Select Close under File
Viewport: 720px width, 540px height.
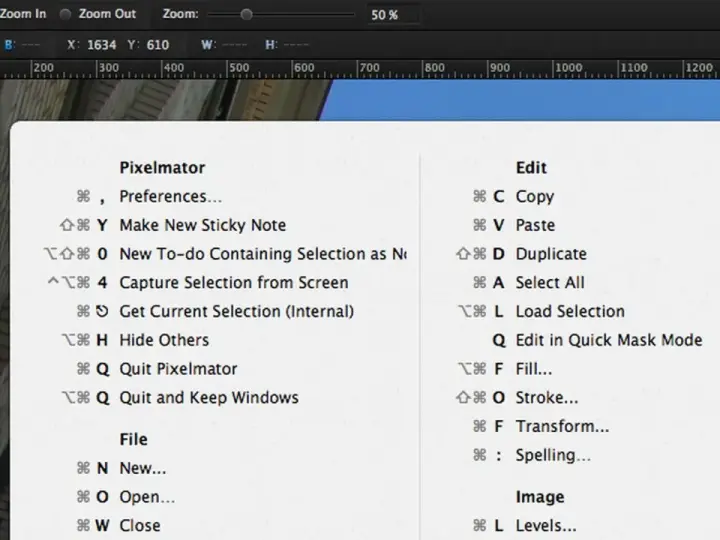(140, 526)
